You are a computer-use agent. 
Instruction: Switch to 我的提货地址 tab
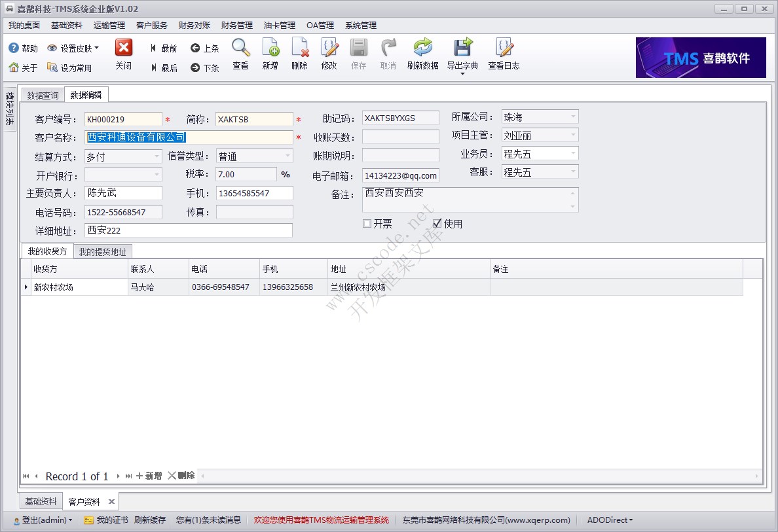pos(103,252)
